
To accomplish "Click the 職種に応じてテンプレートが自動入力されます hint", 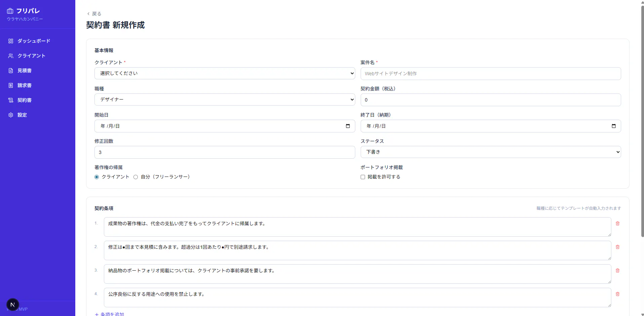I will point(579,208).
